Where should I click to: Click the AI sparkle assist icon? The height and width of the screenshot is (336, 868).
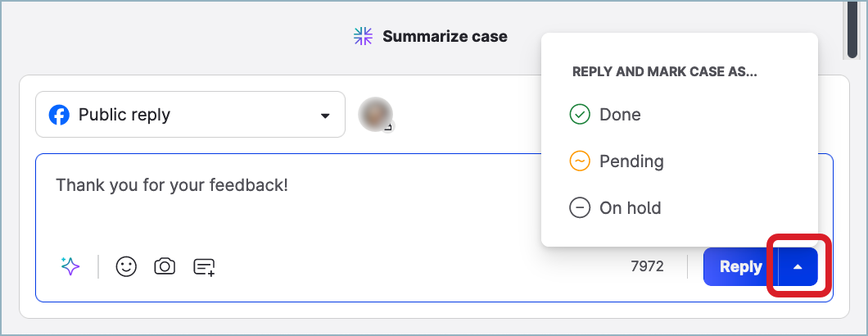click(x=70, y=266)
